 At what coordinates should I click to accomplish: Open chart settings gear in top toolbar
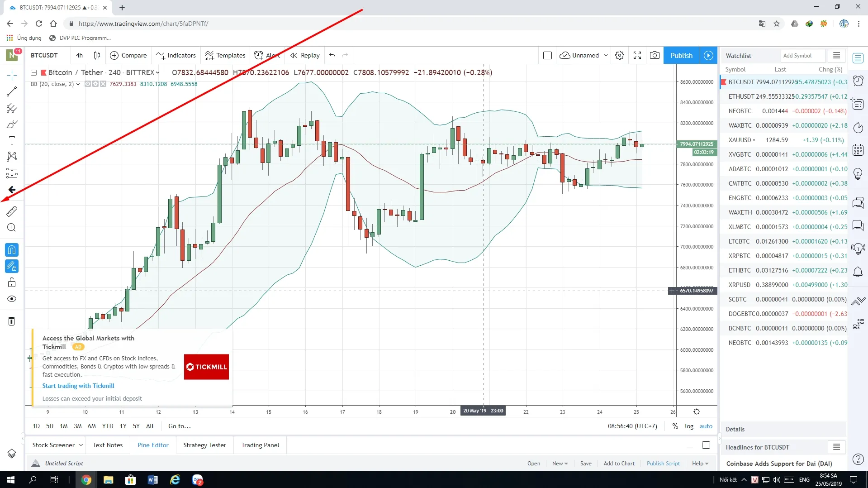(x=620, y=55)
